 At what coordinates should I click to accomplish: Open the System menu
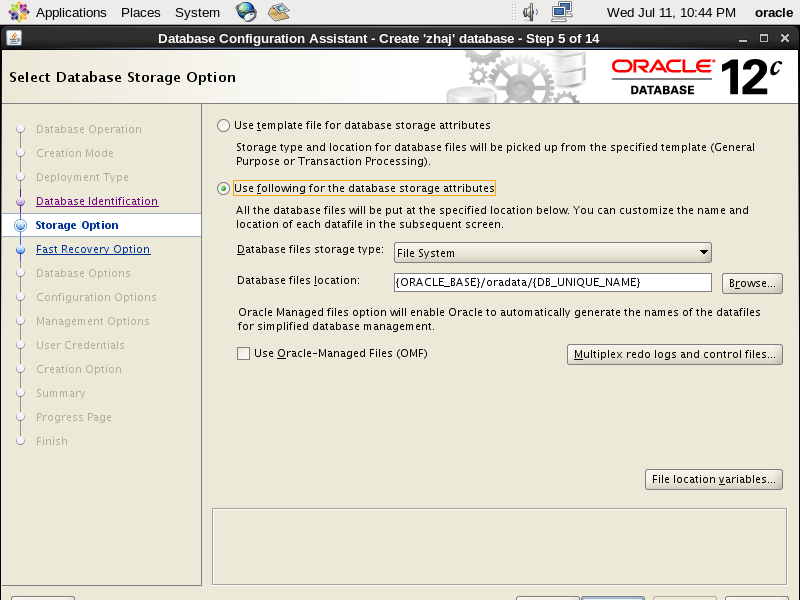tap(197, 12)
